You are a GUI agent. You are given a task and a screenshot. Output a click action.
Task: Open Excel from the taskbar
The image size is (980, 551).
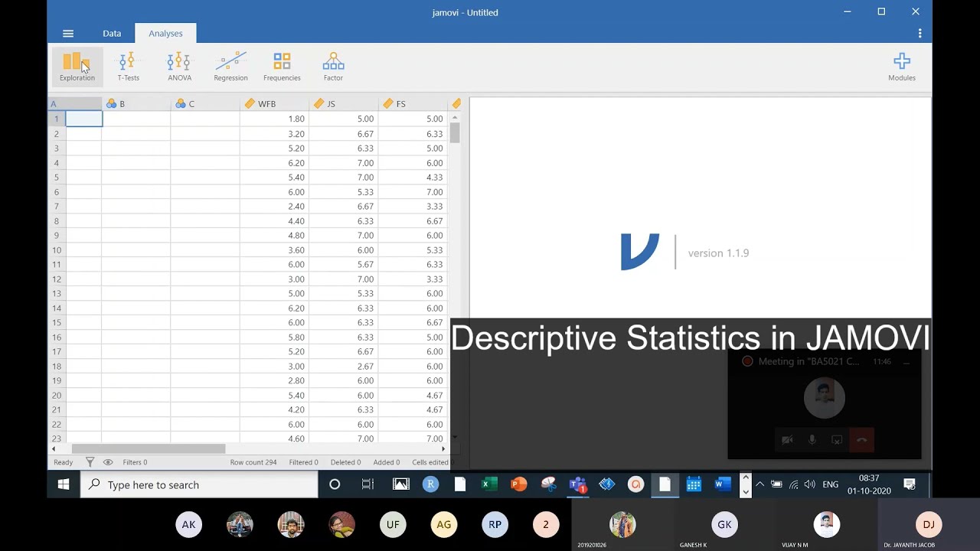coord(489,484)
